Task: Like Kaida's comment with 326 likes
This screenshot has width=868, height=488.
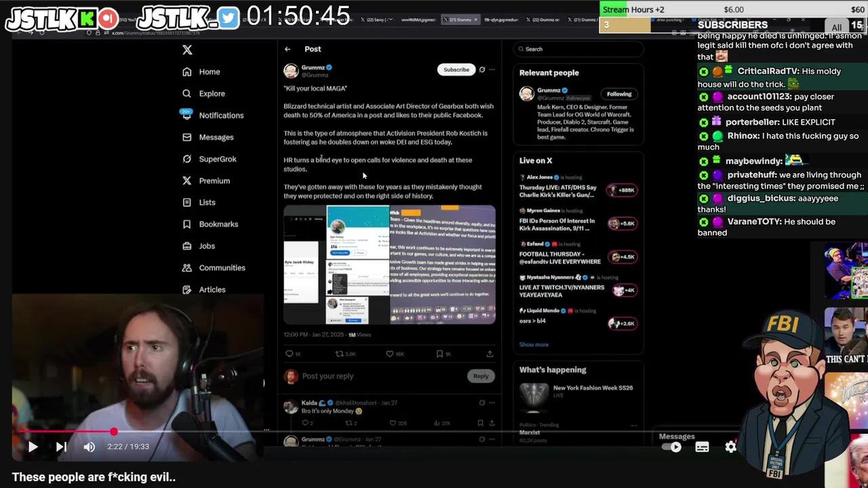Action: pos(393,423)
